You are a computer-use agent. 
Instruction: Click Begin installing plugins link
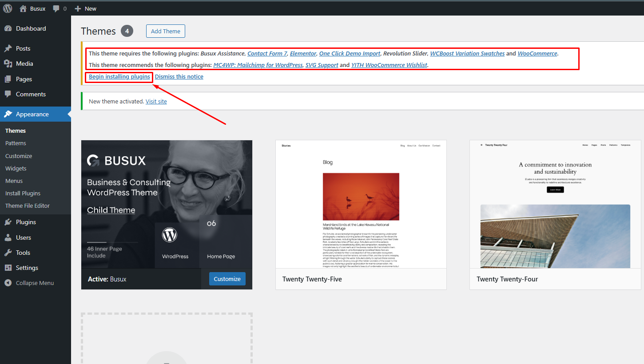[119, 76]
